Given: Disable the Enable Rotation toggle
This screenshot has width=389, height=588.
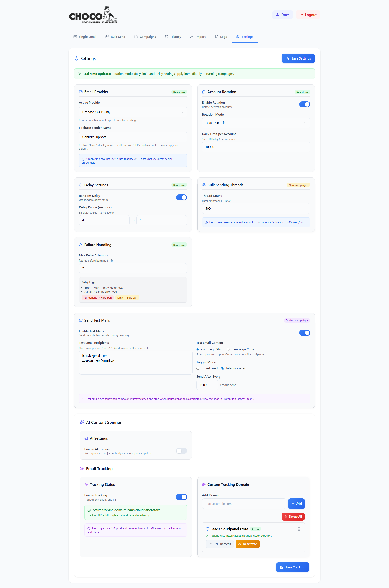Looking at the screenshot, I should (x=305, y=104).
